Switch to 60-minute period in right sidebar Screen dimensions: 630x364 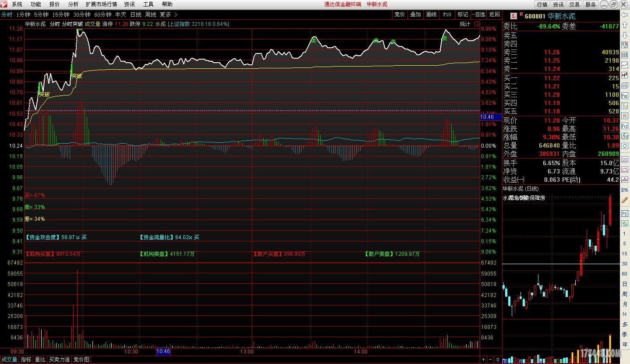tap(625, 274)
